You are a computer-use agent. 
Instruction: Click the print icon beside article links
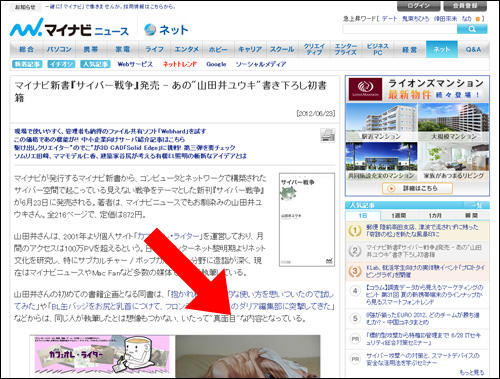point(327,135)
